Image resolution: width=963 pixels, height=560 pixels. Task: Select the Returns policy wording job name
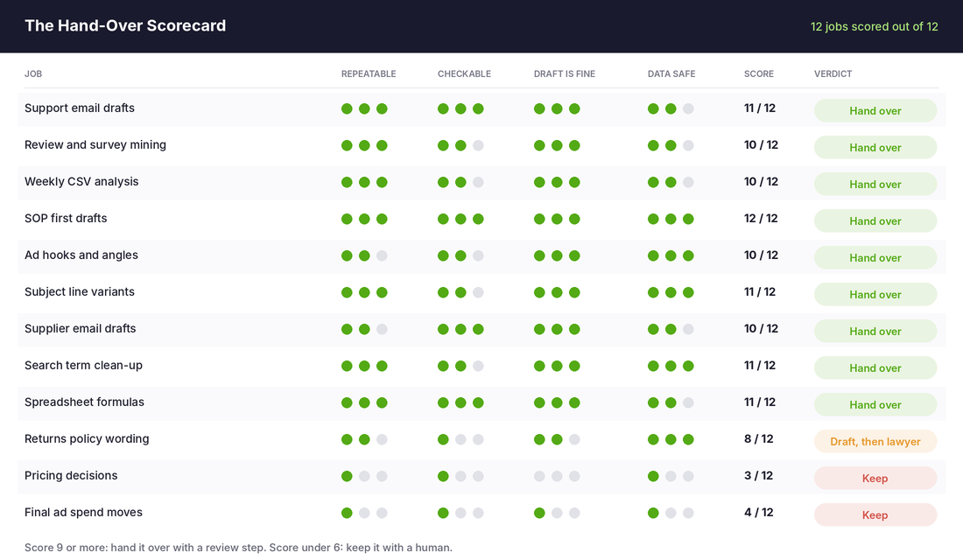click(87, 439)
